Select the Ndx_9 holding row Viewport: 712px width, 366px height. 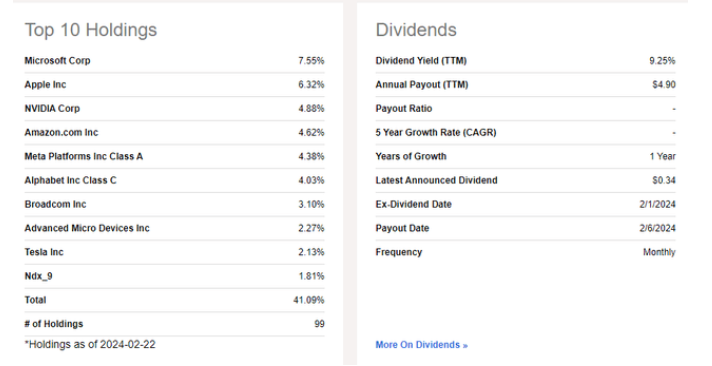(175, 276)
